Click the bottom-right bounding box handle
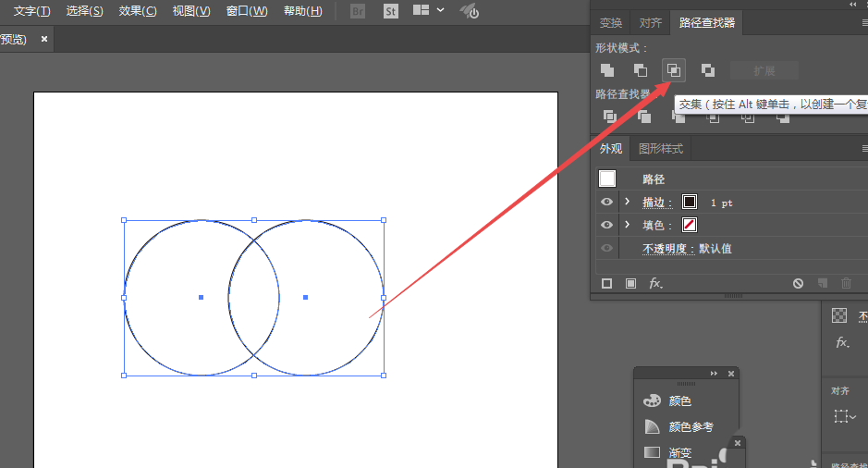Image resolution: width=868 pixels, height=468 pixels. pos(384,376)
